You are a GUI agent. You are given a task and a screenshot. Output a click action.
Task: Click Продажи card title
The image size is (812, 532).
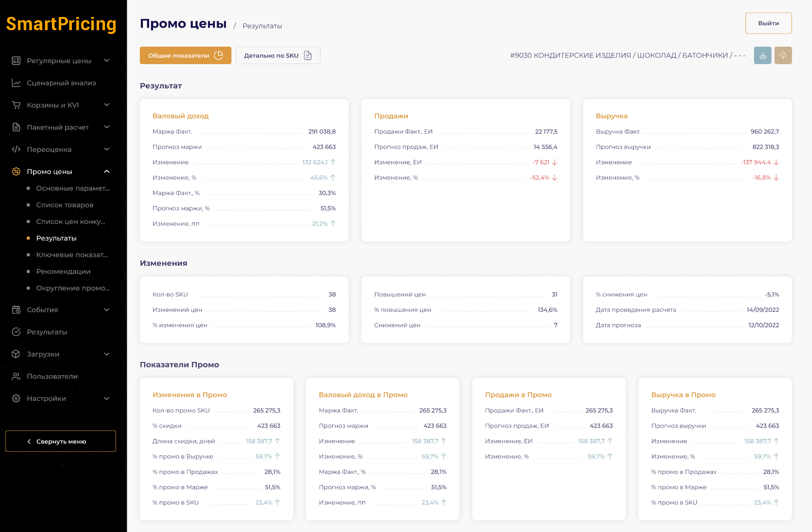coord(391,116)
